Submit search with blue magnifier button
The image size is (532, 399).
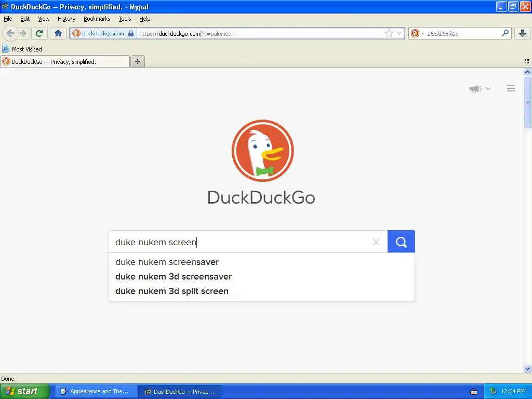tap(401, 242)
